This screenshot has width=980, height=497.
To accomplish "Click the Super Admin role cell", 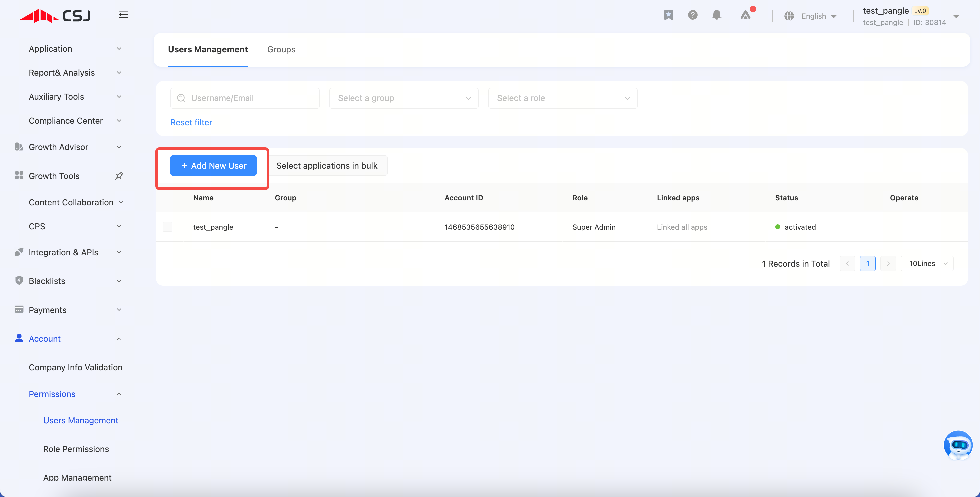I will tap(594, 227).
